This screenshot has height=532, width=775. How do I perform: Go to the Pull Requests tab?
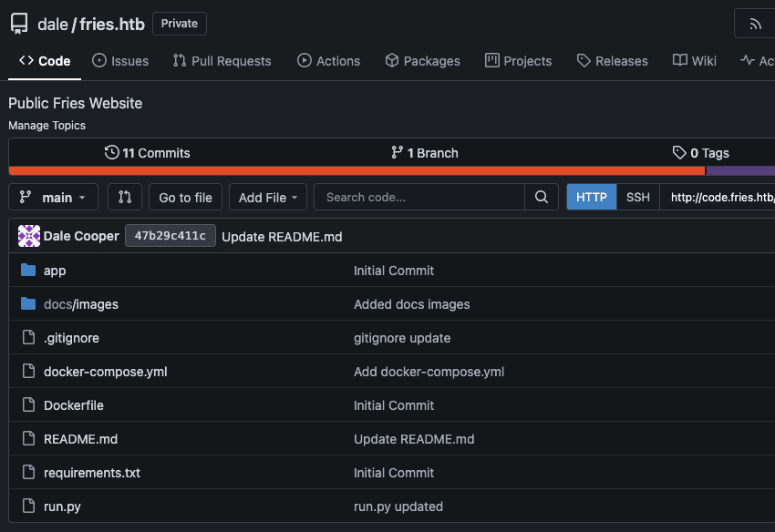[222, 61]
